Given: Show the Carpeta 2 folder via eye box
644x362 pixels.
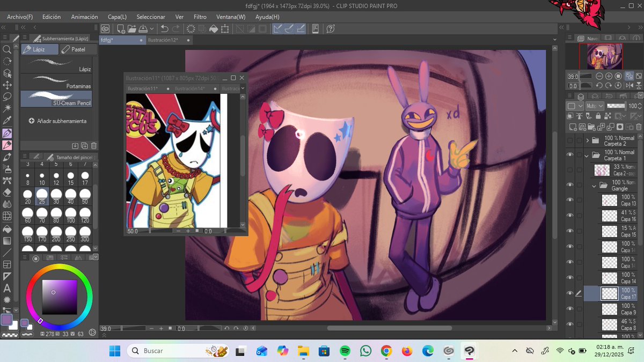Looking at the screenshot, I should 570,141.
